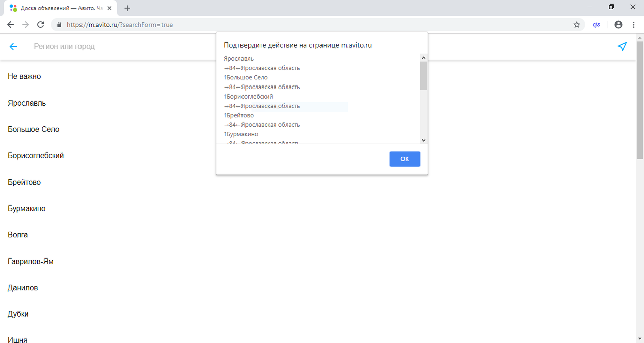Click the browser back button

[10, 24]
